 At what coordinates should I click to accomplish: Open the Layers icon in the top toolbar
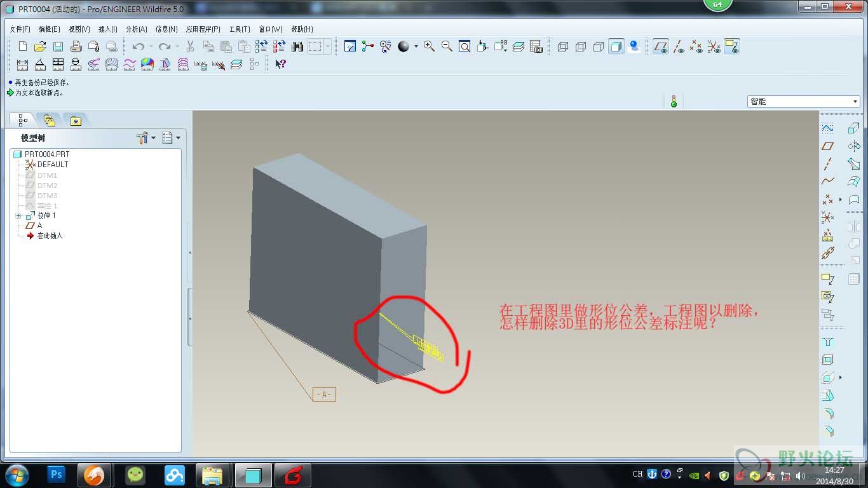pyautogui.click(x=519, y=46)
